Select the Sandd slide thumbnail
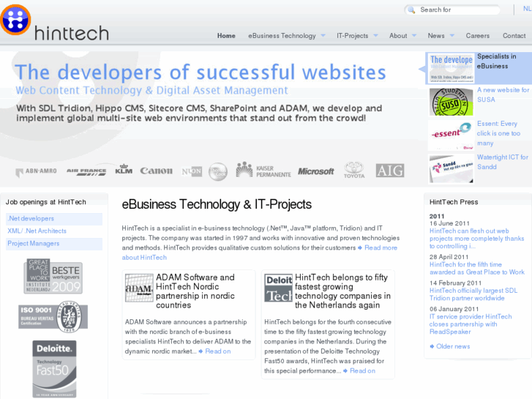This screenshot has height=399, width=532. [452, 168]
